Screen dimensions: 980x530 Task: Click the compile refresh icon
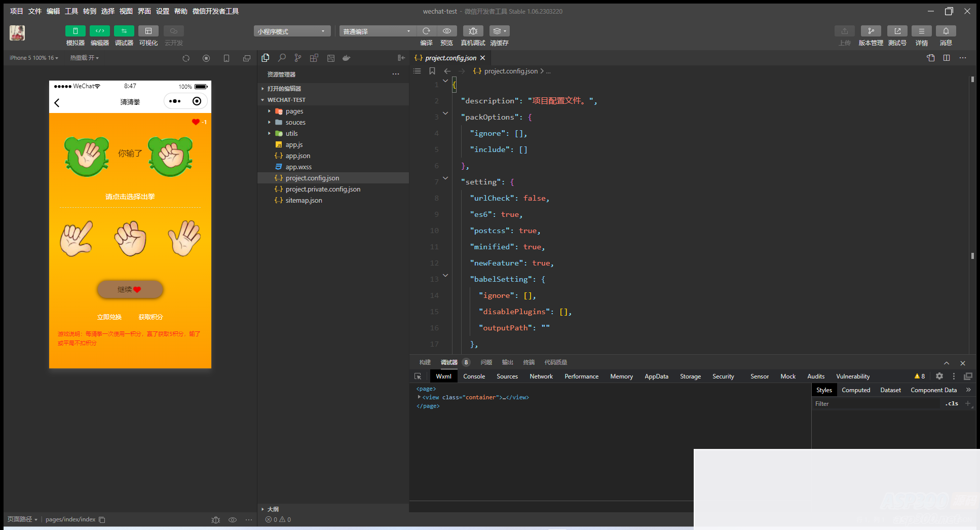click(426, 31)
